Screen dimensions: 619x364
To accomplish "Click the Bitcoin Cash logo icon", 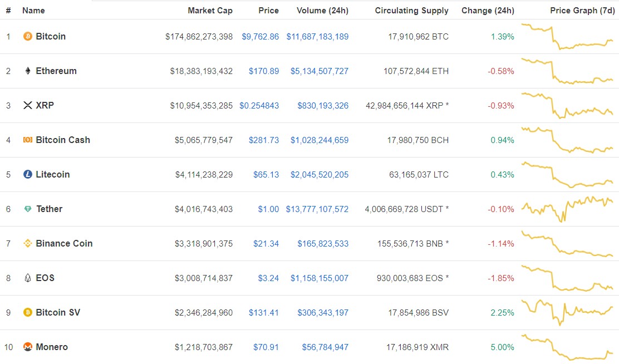I will coord(28,140).
